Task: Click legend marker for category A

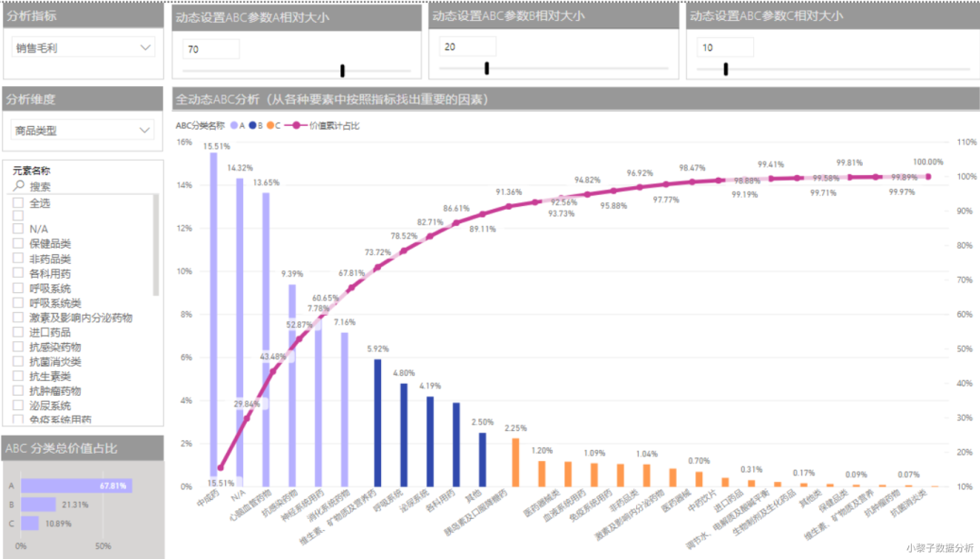Action: [x=234, y=125]
